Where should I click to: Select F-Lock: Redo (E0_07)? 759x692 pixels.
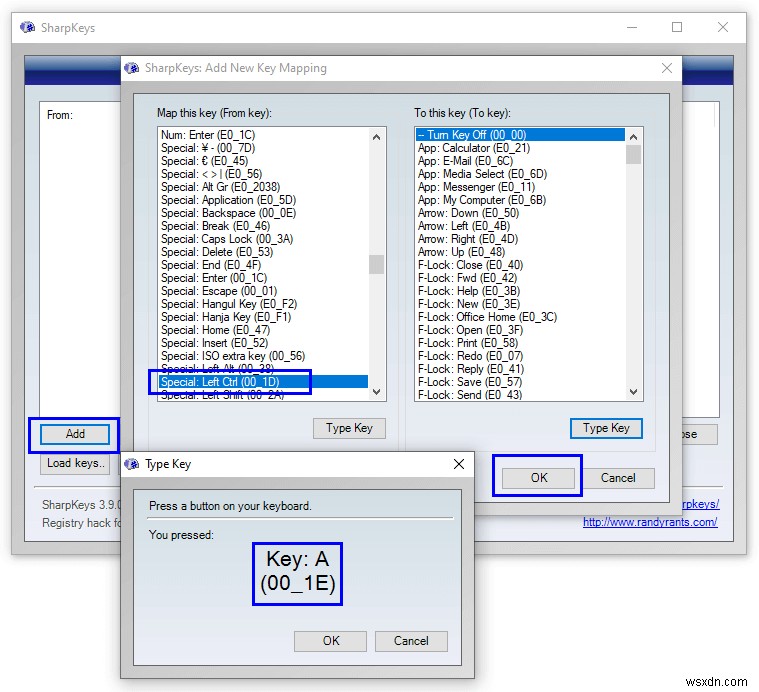click(x=520, y=356)
